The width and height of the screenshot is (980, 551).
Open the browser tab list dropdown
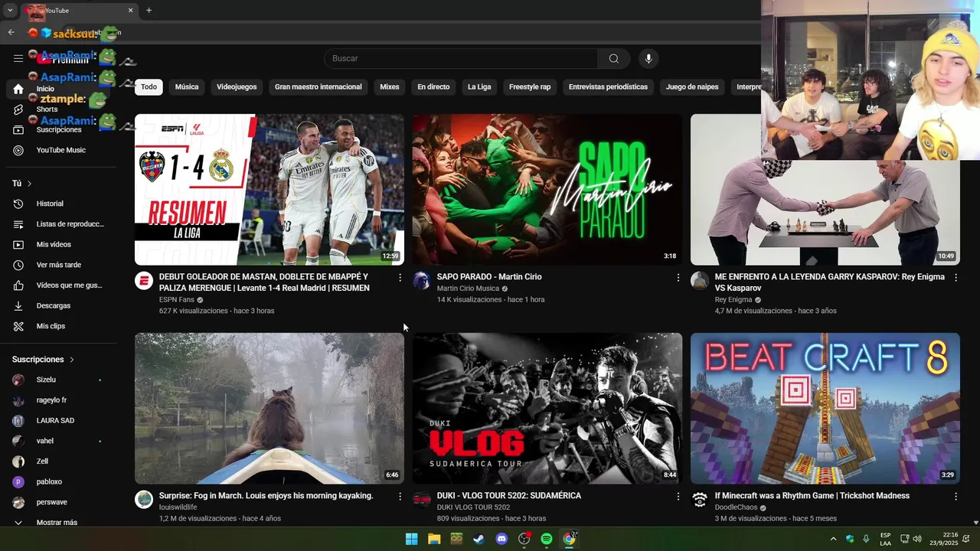click(11, 11)
